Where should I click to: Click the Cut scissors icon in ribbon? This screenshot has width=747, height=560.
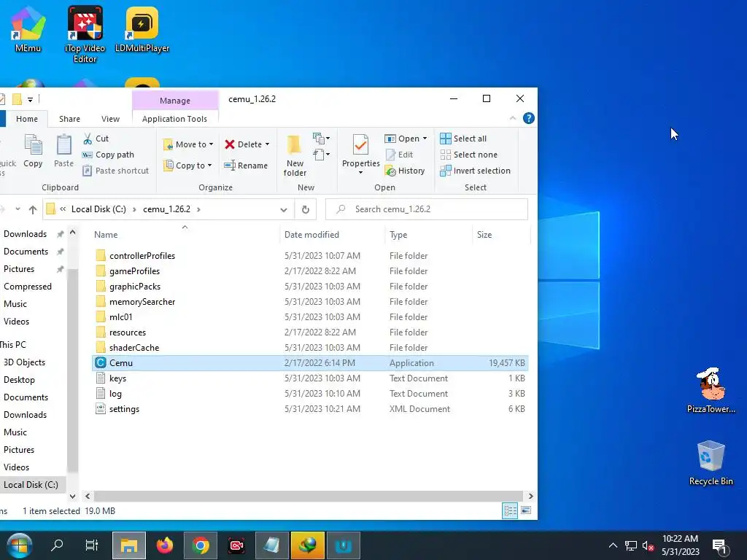click(x=88, y=139)
